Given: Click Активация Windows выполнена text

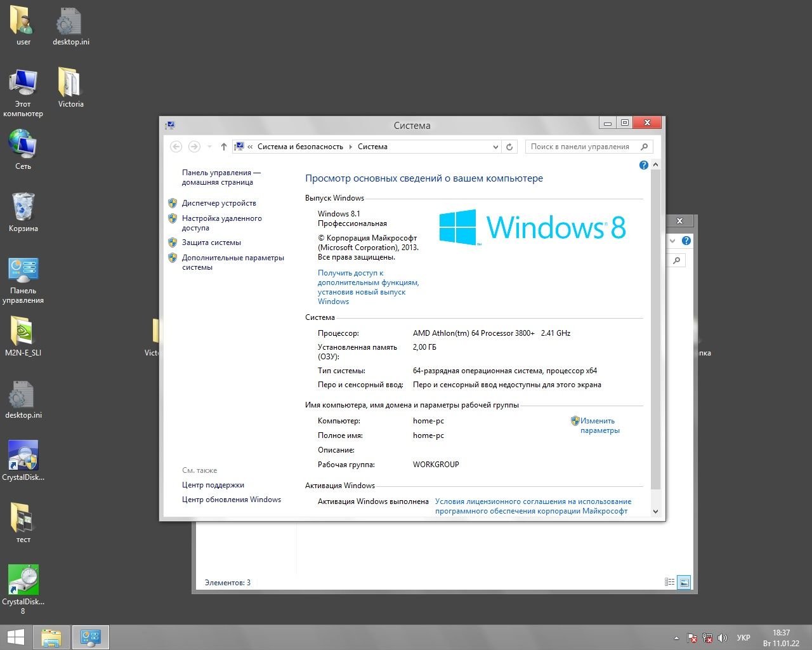Looking at the screenshot, I should pyautogui.click(x=373, y=501).
